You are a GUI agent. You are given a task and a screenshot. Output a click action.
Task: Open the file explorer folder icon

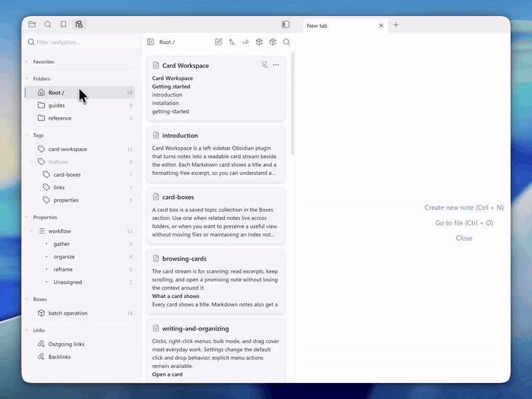click(32, 24)
